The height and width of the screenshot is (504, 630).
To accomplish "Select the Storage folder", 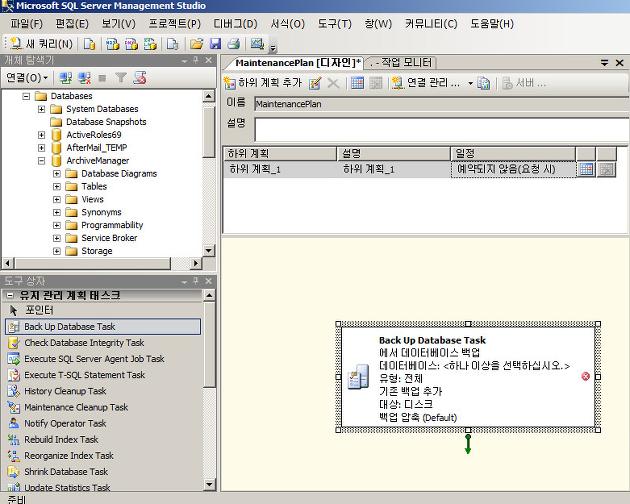I will 97,251.
